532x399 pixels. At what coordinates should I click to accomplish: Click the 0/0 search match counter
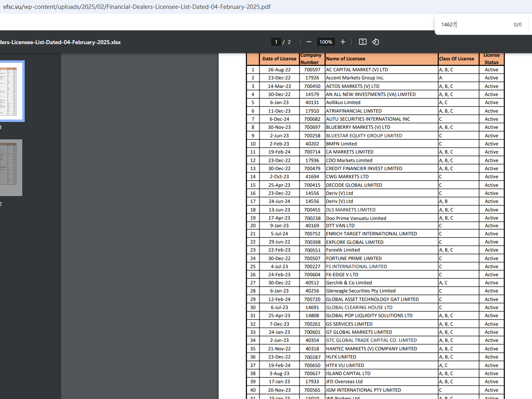[517, 25]
